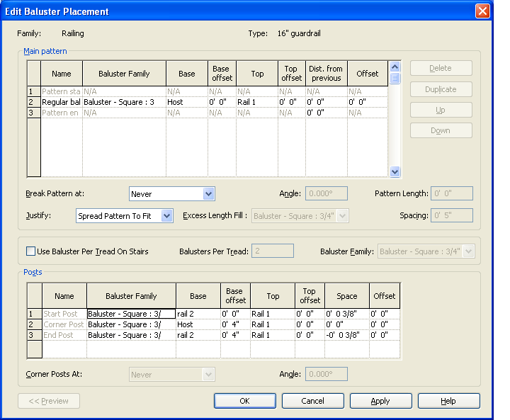The image size is (510, 420).
Task: Open Help for baluster placement
Action: (x=448, y=401)
